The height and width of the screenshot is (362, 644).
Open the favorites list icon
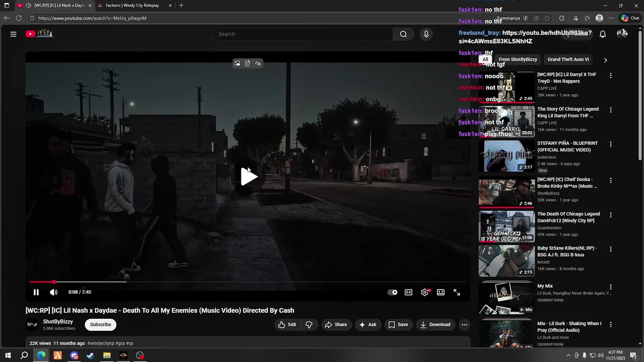click(x=587, y=18)
